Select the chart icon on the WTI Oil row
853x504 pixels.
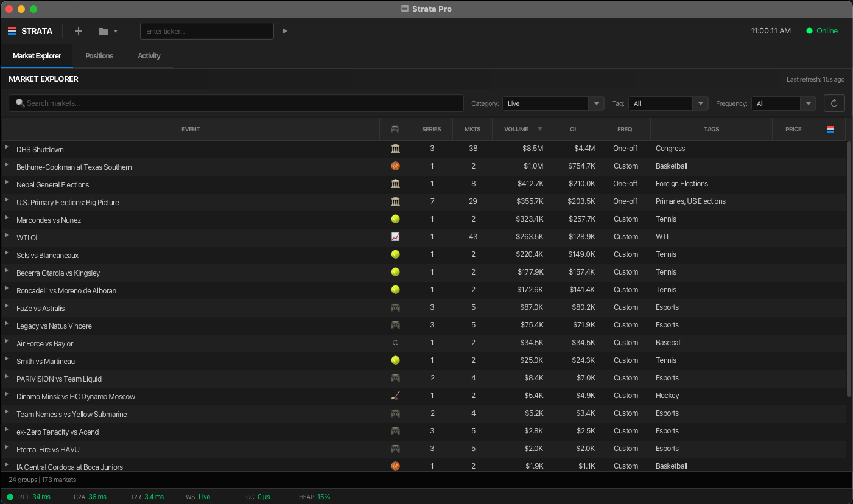395,236
